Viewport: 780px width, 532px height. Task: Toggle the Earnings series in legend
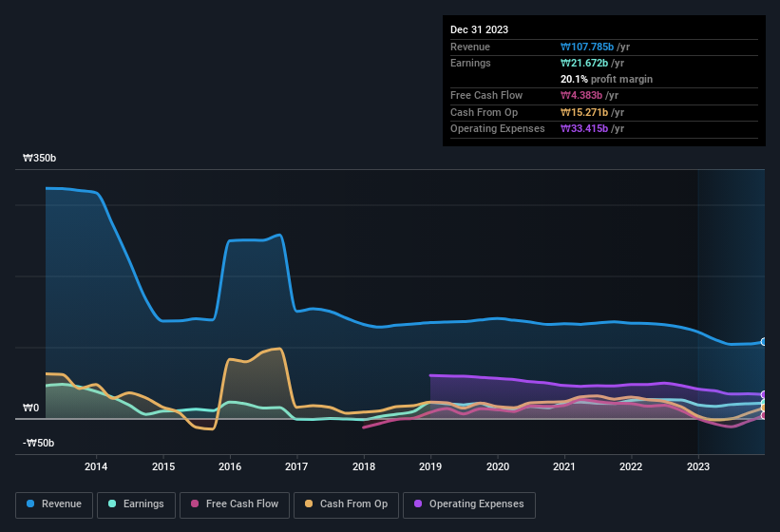135,504
